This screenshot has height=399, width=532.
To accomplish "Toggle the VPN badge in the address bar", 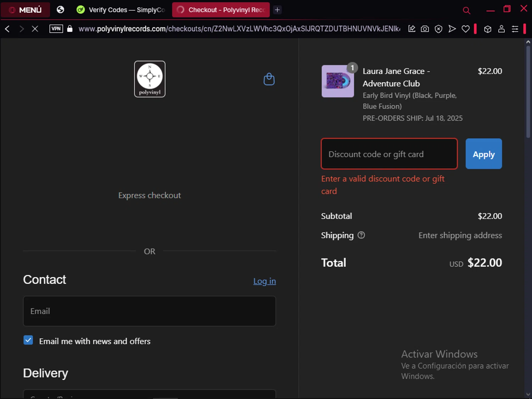I will point(56,29).
